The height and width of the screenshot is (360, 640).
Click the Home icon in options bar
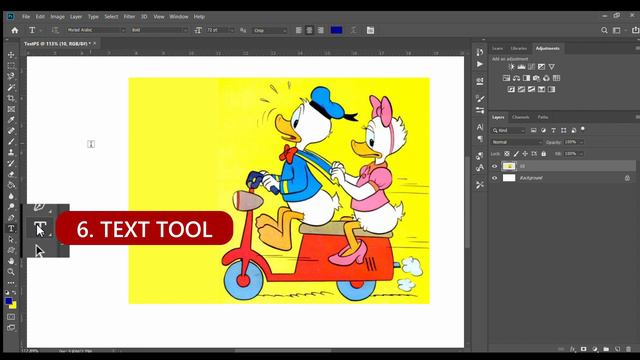coord(15,30)
